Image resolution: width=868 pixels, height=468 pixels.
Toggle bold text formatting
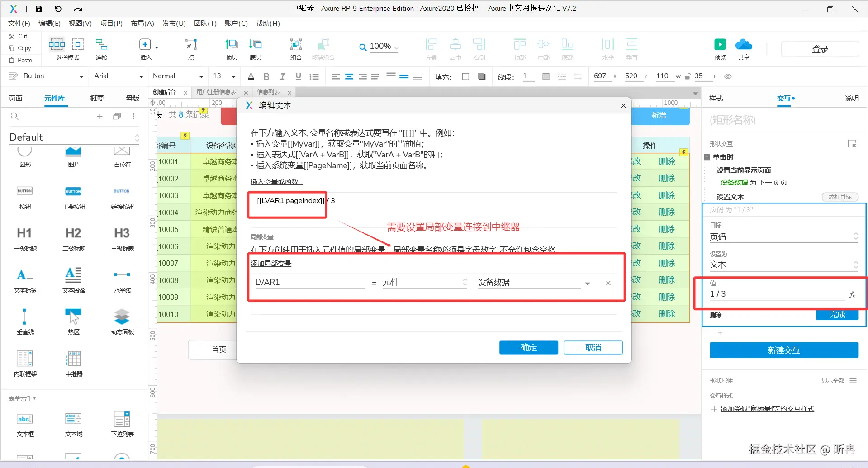click(x=266, y=76)
